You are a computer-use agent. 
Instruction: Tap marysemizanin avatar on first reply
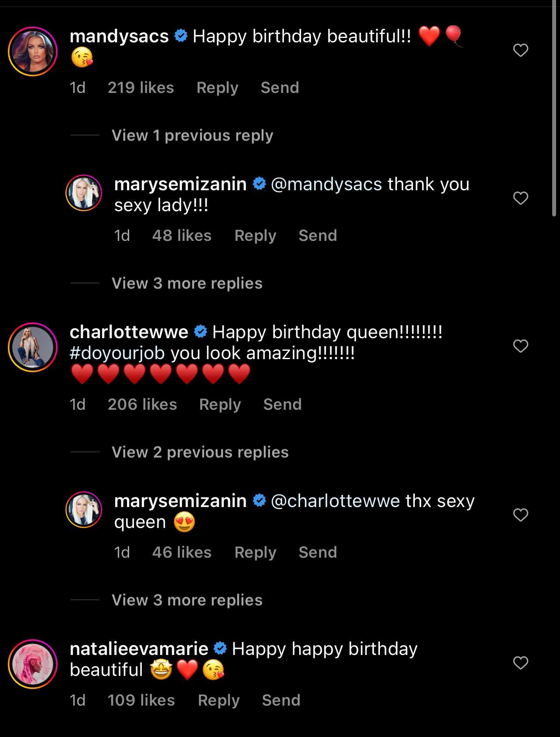tap(84, 193)
